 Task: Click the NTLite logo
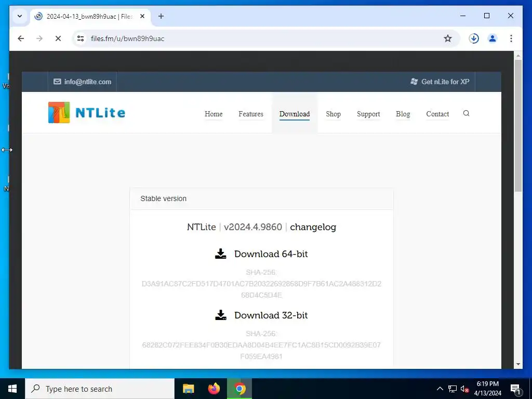pos(87,113)
